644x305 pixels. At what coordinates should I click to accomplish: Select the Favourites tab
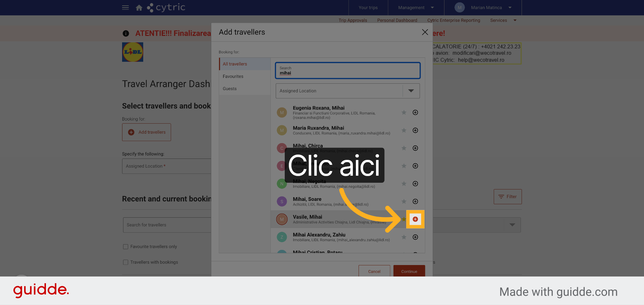(245, 77)
